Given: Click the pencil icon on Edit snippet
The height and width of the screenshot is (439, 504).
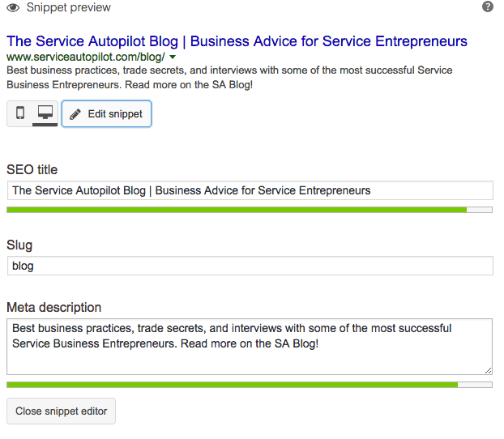Looking at the screenshot, I should point(75,114).
